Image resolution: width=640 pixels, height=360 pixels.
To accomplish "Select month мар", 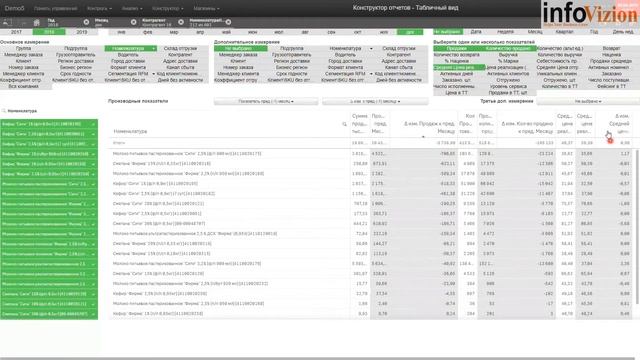I will [174, 32].
